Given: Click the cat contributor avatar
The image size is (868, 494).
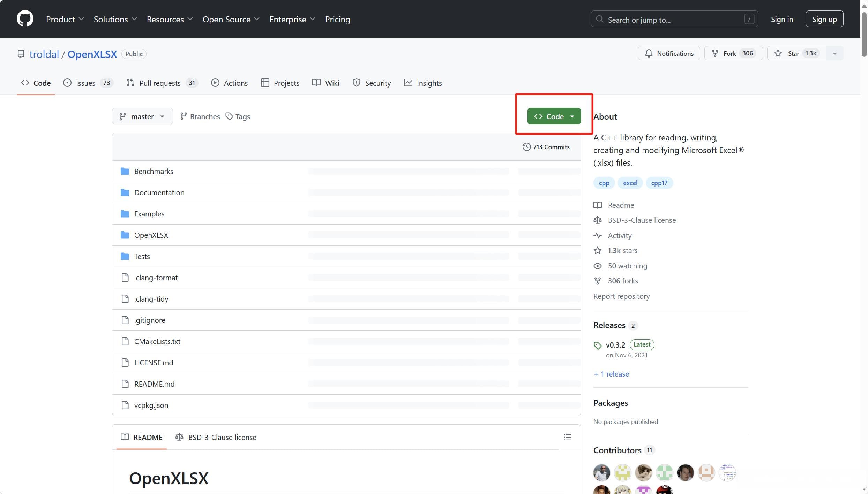Looking at the screenshot, I should click(644, 473).
